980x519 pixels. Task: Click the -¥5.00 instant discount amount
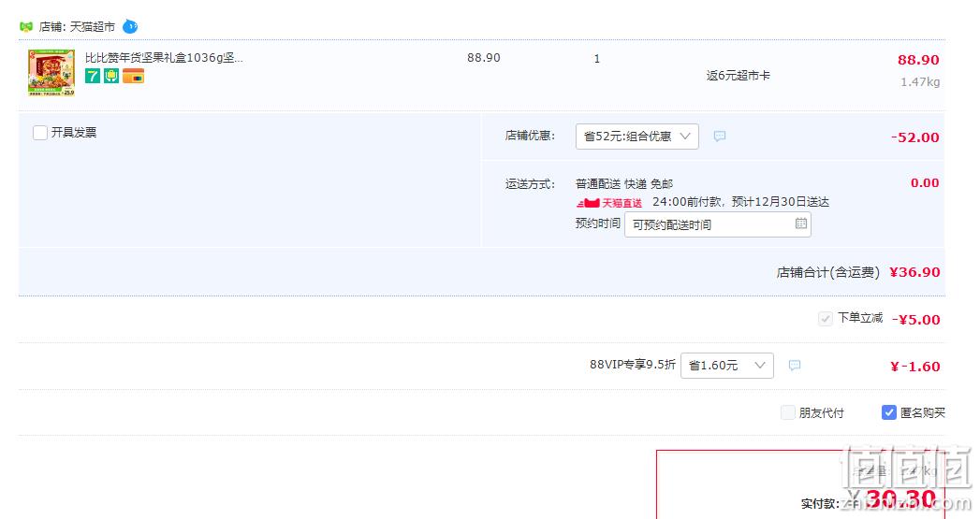[x=915, y=320]
